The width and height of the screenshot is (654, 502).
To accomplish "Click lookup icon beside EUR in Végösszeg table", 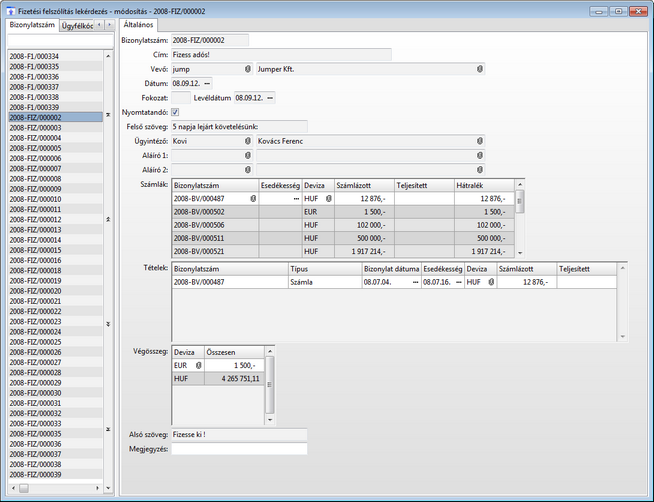I will click(198, 366).
